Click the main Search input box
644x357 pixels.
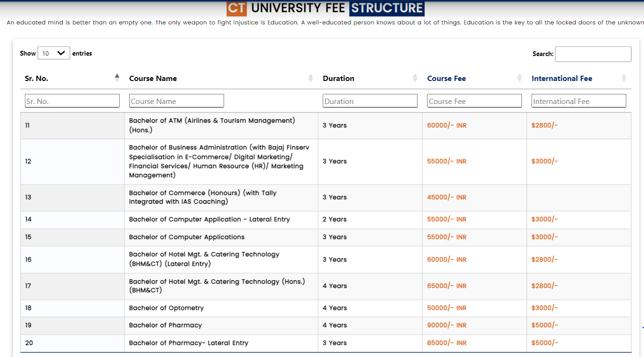click(593, 54)
